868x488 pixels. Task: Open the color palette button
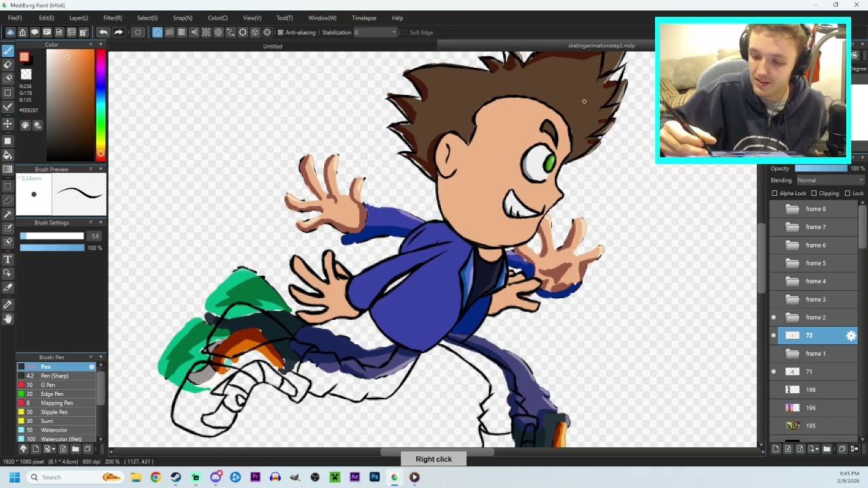[x=25, y=125]
